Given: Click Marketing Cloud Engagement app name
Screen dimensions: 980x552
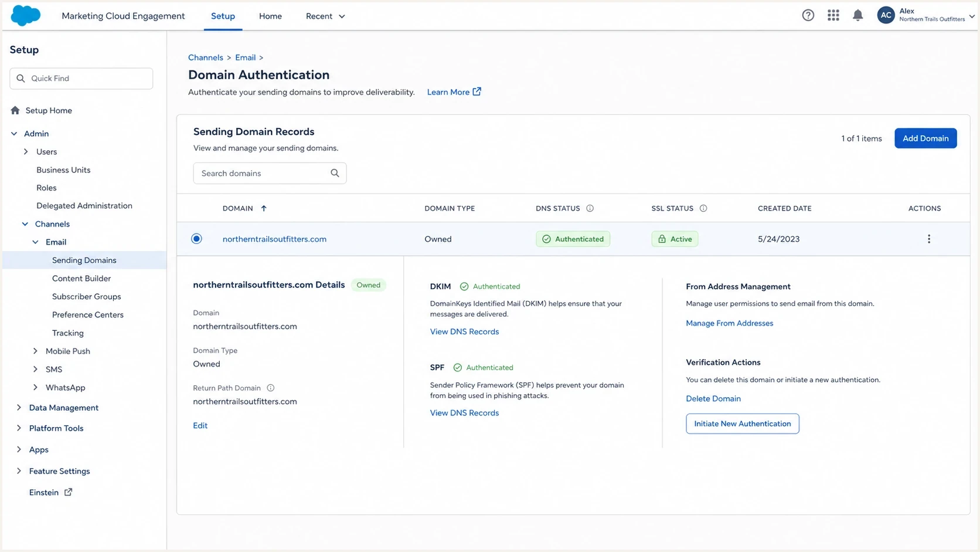Looking at the screenshot, I should coord(123,16).
